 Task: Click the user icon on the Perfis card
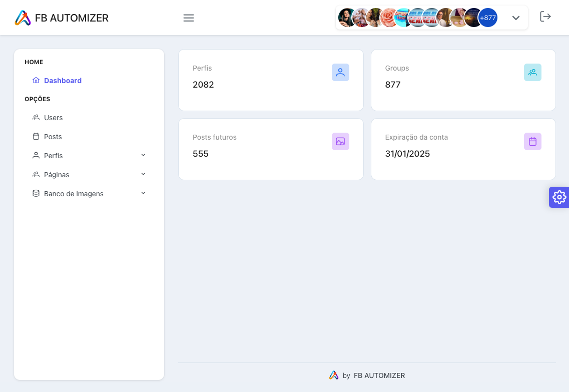coord(340,73)
